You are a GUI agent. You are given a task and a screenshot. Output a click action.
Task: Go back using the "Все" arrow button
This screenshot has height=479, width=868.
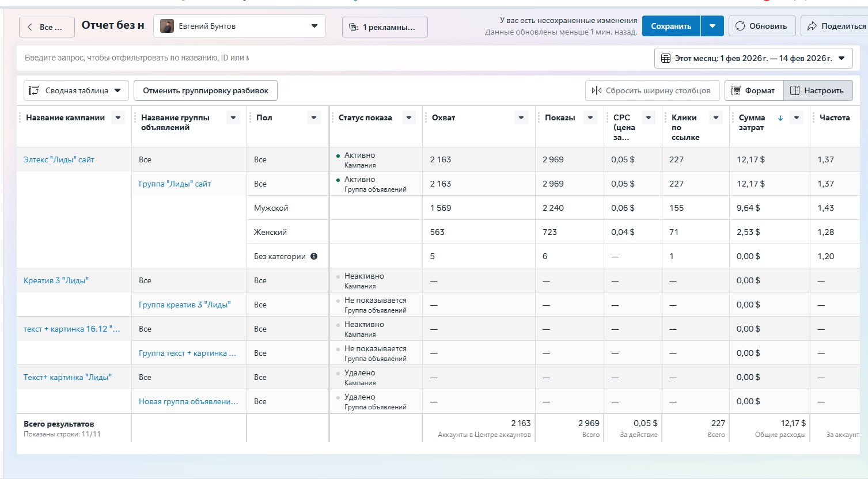47,27
